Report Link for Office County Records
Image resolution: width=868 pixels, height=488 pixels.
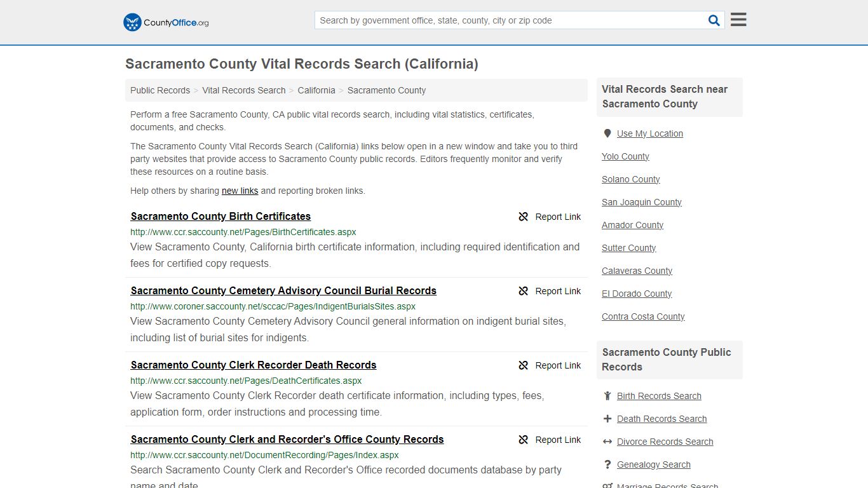[558, 440]
